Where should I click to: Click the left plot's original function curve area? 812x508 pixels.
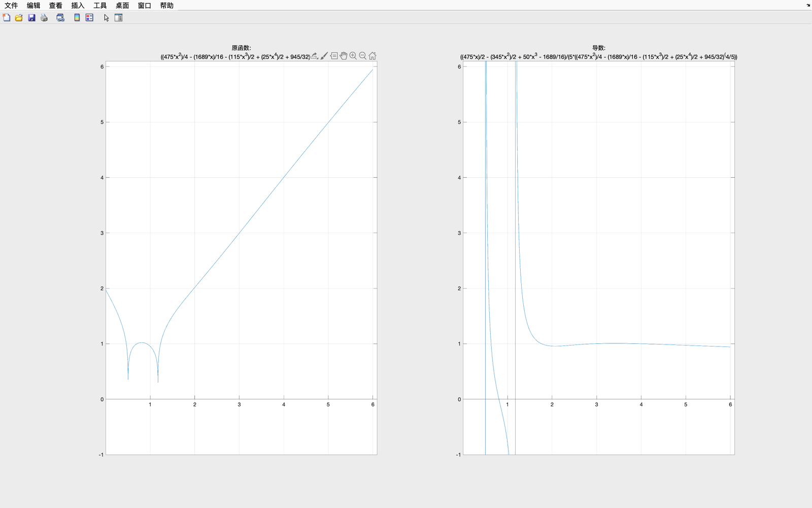click(242, 258)
